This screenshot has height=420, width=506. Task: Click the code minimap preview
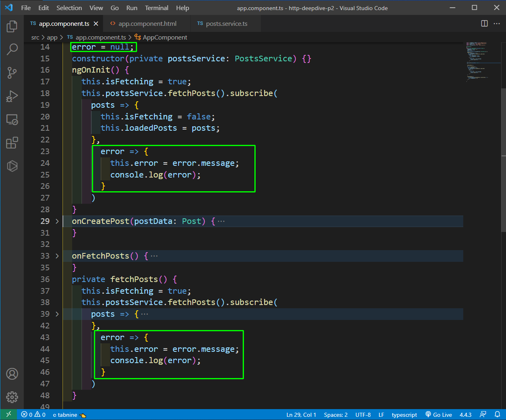coord(481,62)
